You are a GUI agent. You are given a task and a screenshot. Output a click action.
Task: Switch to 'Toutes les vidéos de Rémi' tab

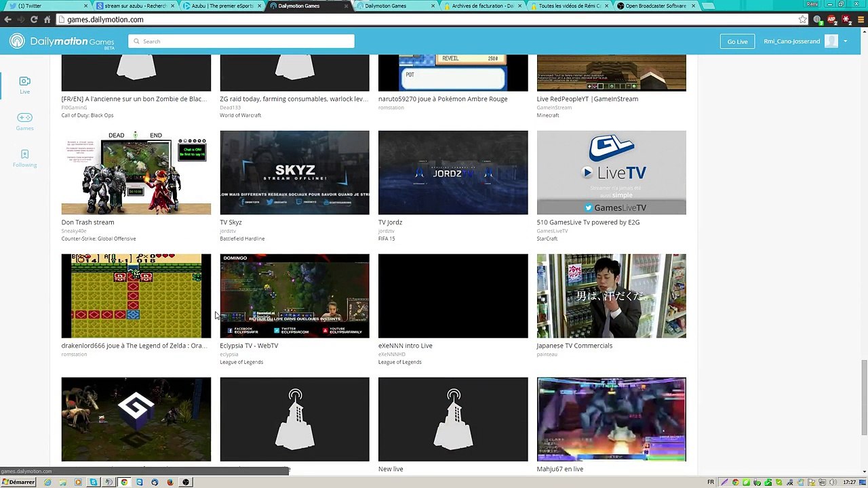click(568, 6)
